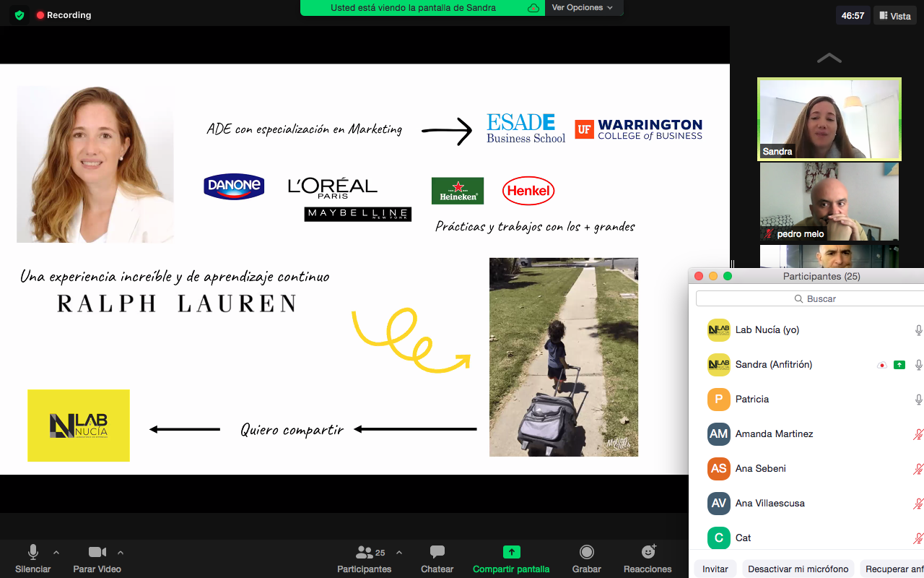Select pedro melo's video thumbnail
The width and height of the screenshot is (924, 578).
(829, 202)
